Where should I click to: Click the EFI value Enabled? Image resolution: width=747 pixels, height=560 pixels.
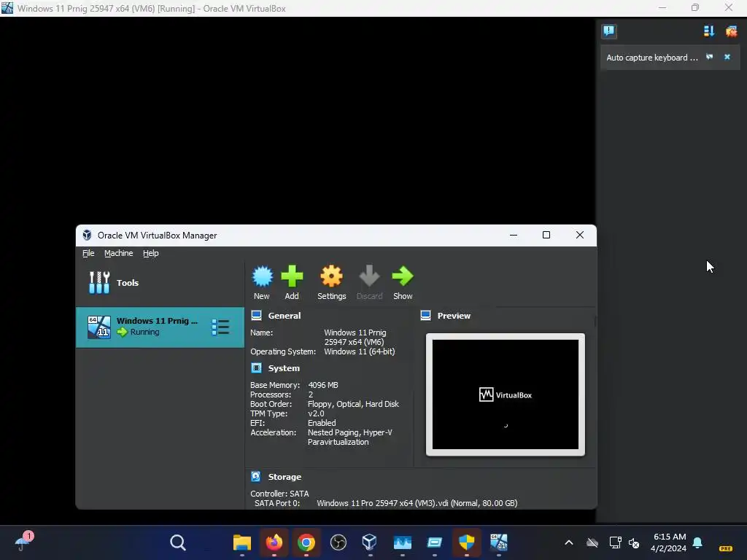[322, 423]
